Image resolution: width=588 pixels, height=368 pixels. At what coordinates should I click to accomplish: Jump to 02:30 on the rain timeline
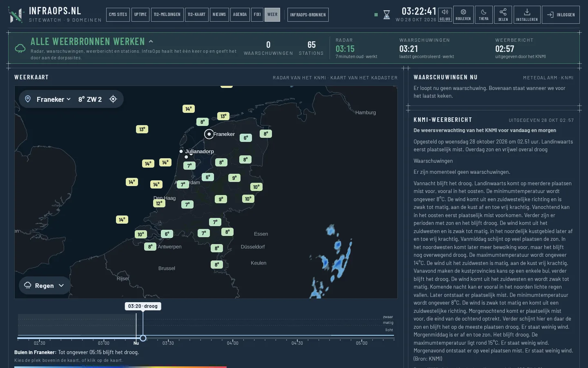pyautogui.click(x=39, y=343)
